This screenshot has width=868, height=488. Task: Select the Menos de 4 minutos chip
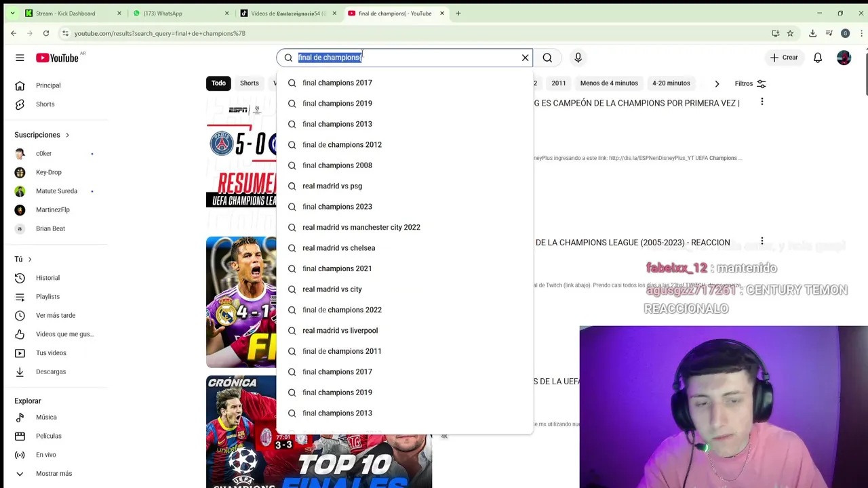609,83
